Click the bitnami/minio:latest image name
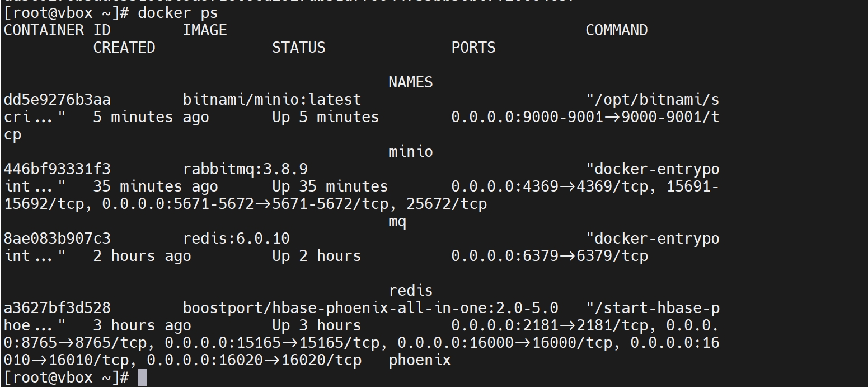The image size is (868, 387). pos(272,100)
